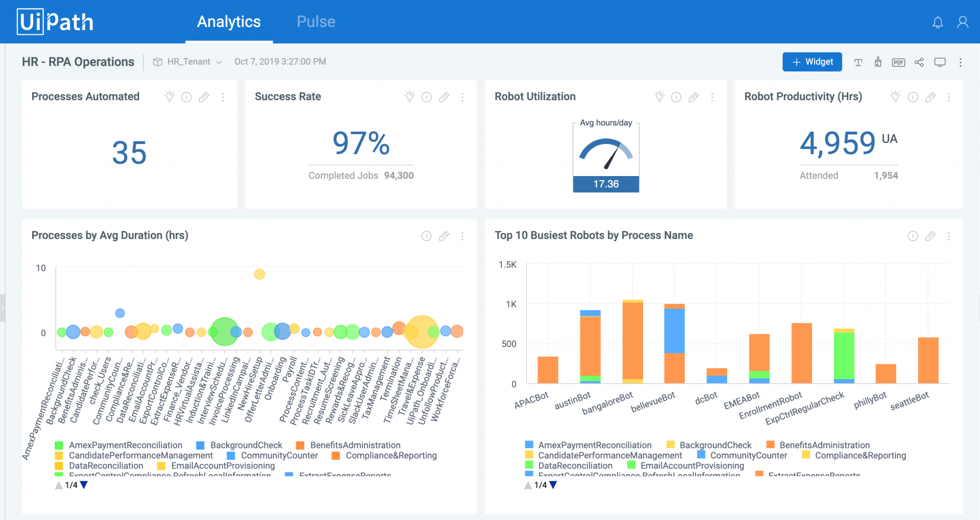The height and width of the screenshot is (520, 980).
Task: Edit the Processes Automated widget with pencil icon
Action: tap(204, 96)
